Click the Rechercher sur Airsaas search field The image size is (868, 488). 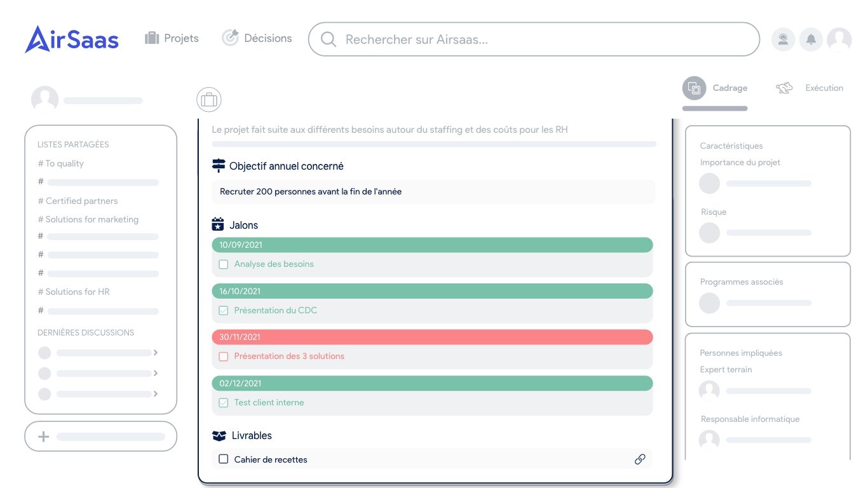click(534, 39)
